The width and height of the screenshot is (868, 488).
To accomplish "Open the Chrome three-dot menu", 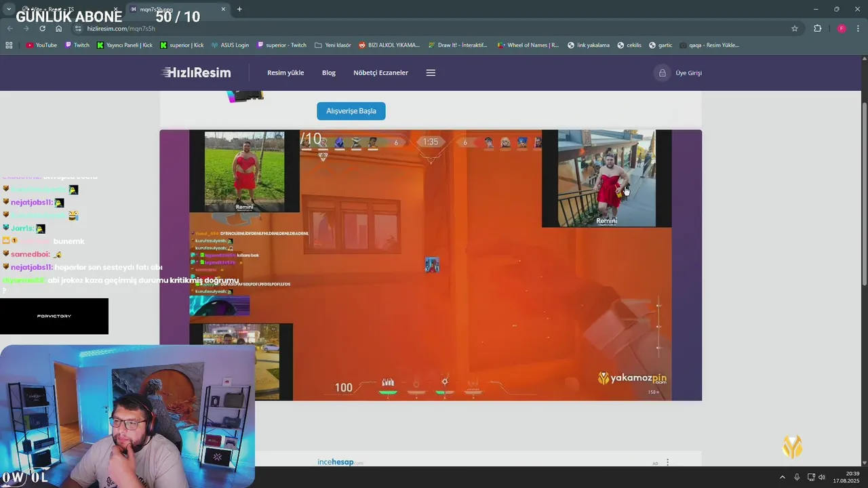I will tap(859, 28).
